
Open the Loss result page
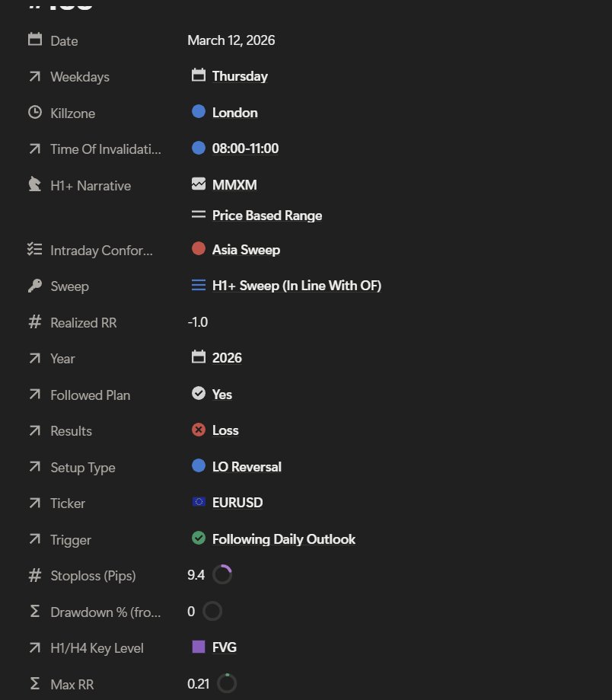[225, 430]
